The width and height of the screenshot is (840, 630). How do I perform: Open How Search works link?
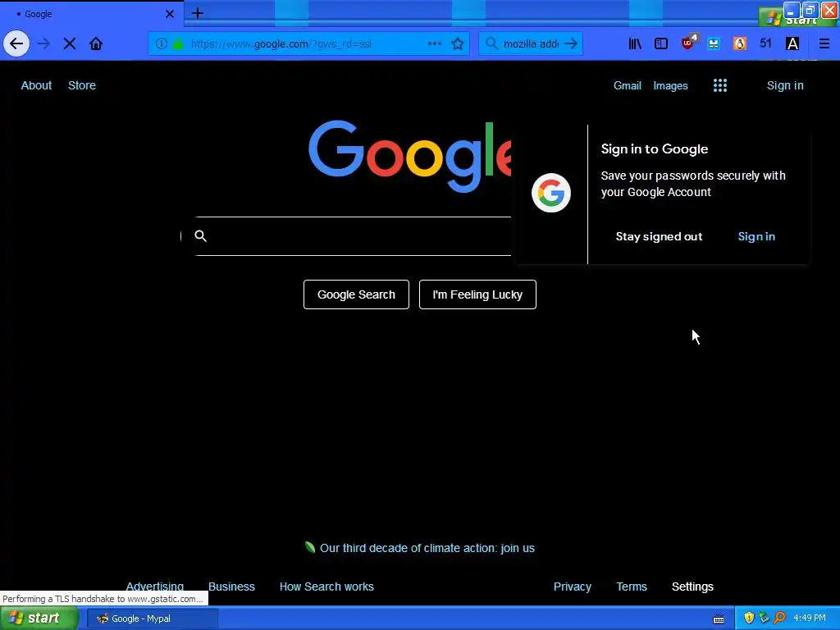click(326, 587)
